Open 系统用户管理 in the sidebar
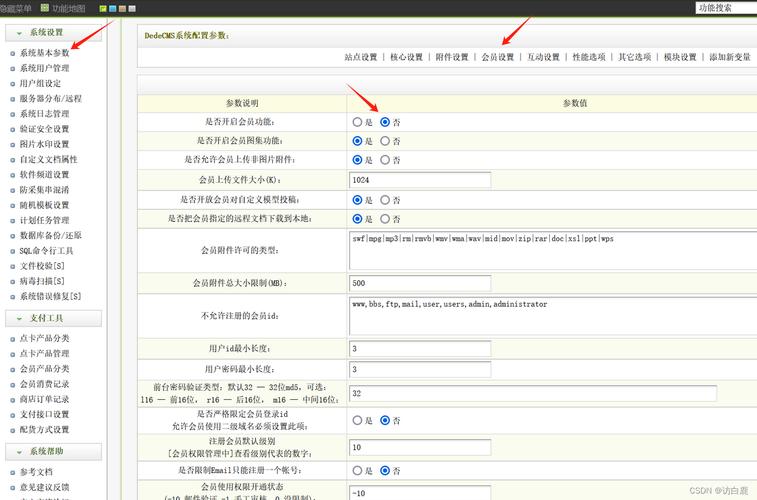757x500 pixels. click(x=44, y=68)
